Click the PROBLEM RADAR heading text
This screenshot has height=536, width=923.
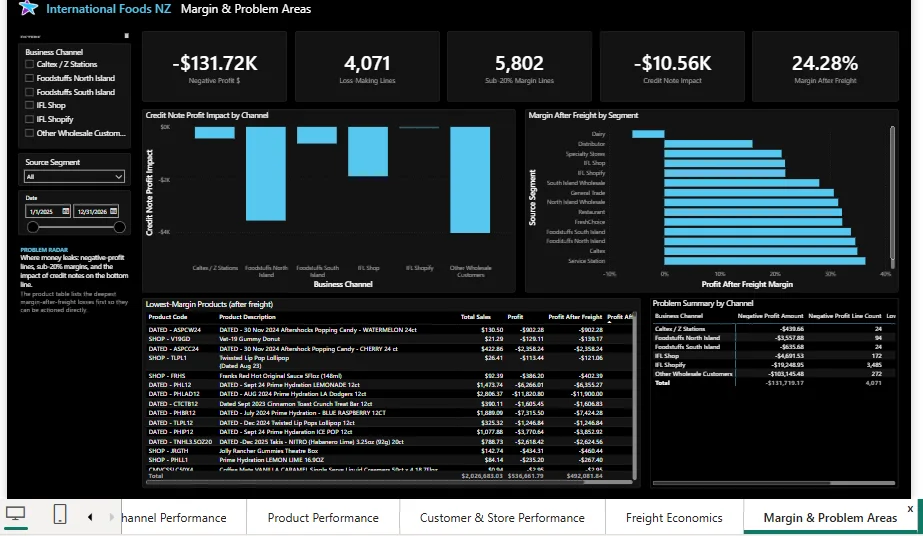(x=44, y=249)
